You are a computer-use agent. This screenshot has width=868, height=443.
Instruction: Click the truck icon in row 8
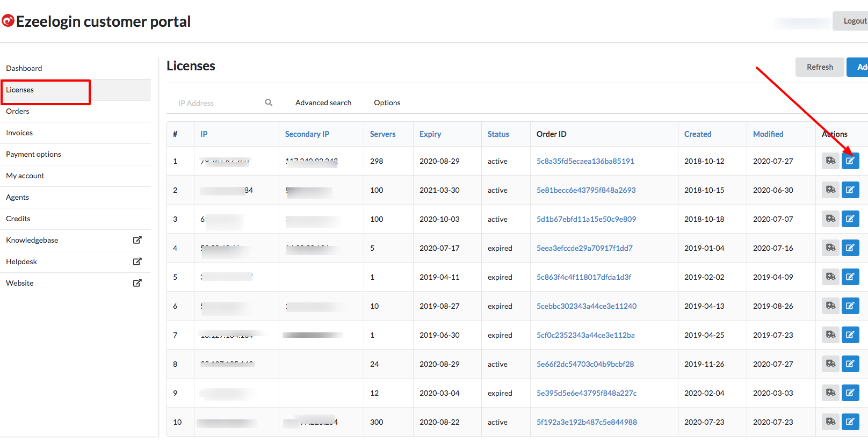click(831, 364)
